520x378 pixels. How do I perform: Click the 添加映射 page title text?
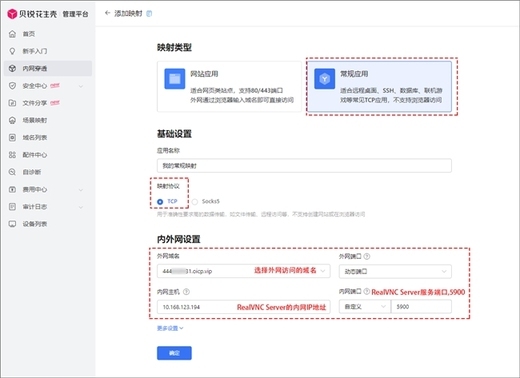128,13
